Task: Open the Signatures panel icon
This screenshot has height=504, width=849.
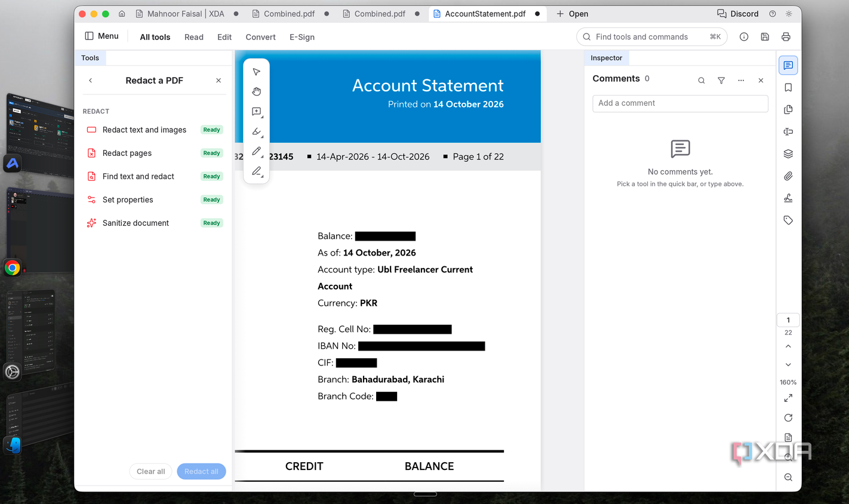Action: coord(788,198)
